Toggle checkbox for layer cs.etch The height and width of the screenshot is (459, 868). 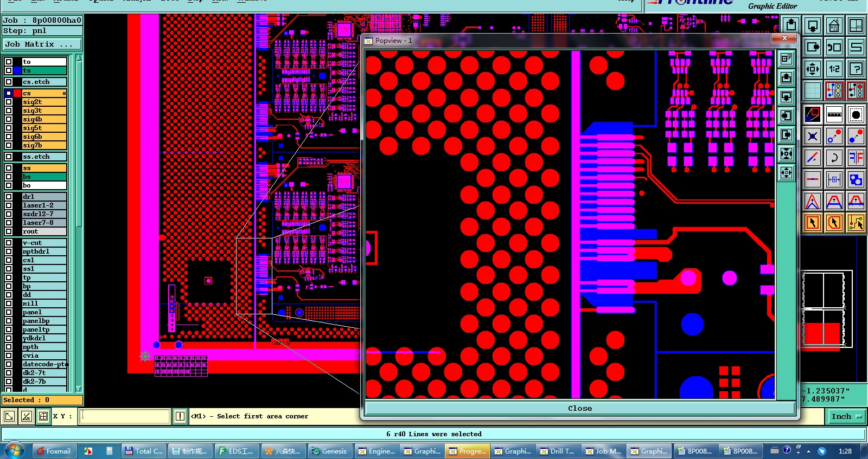coord(9,82)
